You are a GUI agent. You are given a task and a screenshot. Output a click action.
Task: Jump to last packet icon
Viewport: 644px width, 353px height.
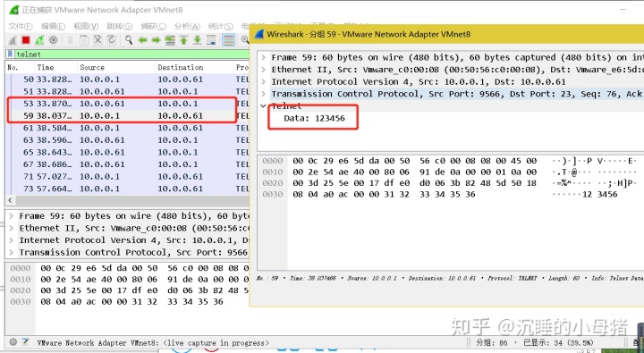pos(197,40)
